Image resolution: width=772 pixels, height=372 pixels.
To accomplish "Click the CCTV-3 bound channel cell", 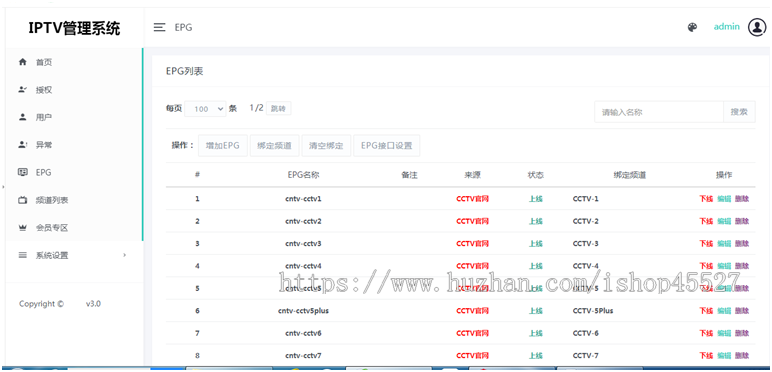I will pos(586,244).
